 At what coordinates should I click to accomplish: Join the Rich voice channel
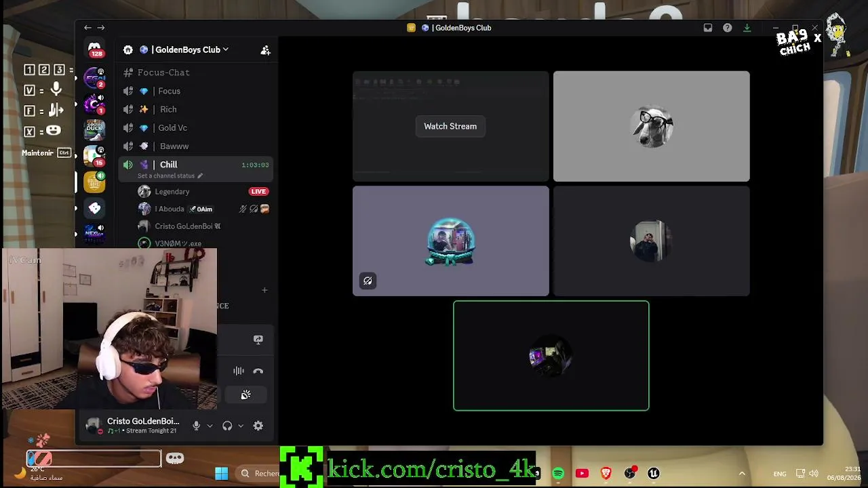point(195,109)
